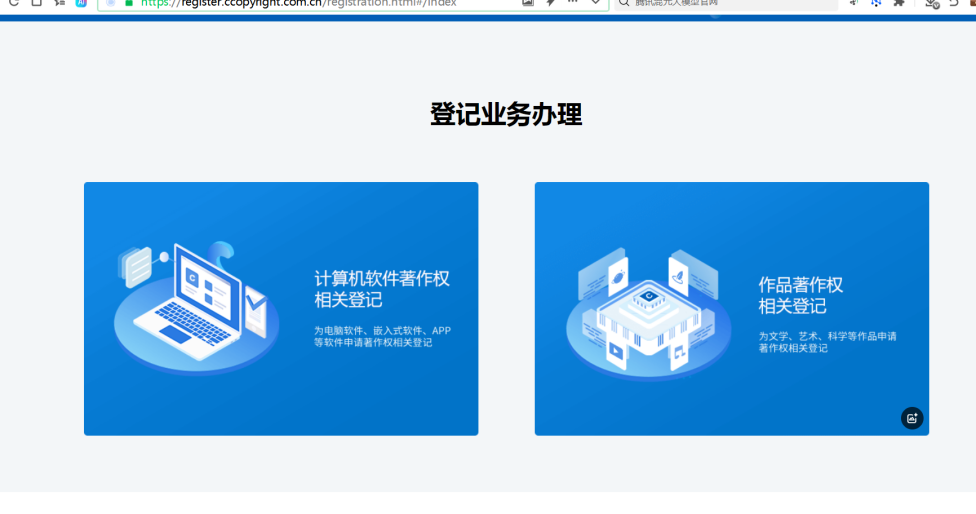Click the lightning bolt icon in address bar
Screen dimensions: 976x514
tap(550, 3)
